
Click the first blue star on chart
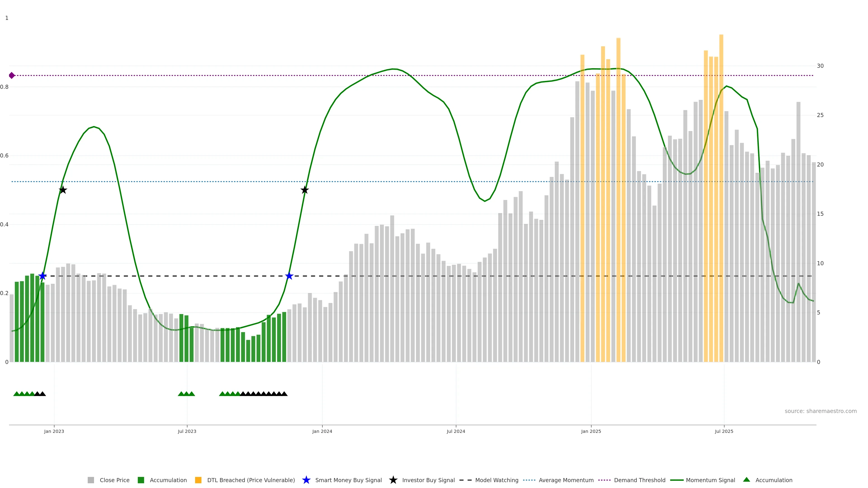point(42,276)
